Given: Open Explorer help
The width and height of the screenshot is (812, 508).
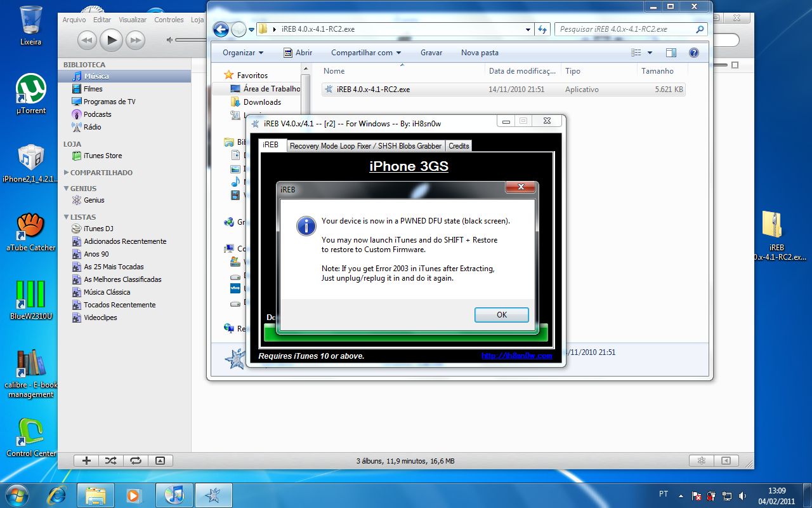Looking at the screenshot, I should tap(693, 53).
